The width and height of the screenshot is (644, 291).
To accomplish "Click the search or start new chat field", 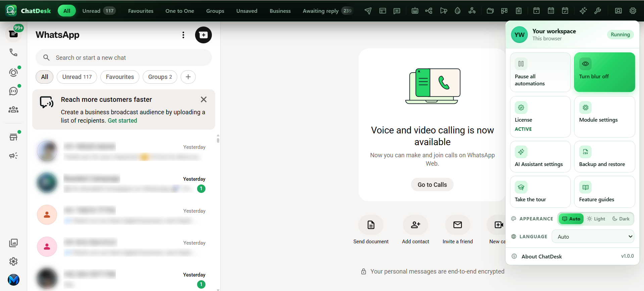I will click(x=124, y=58).
